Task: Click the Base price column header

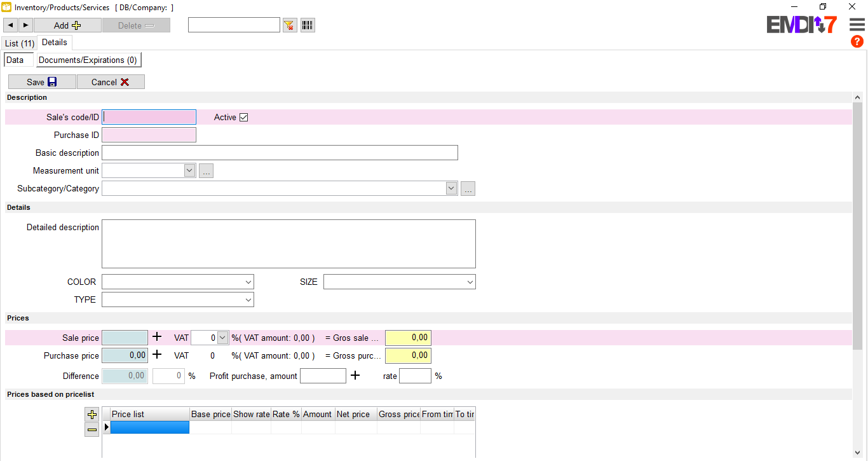Action: pos(210,414)
